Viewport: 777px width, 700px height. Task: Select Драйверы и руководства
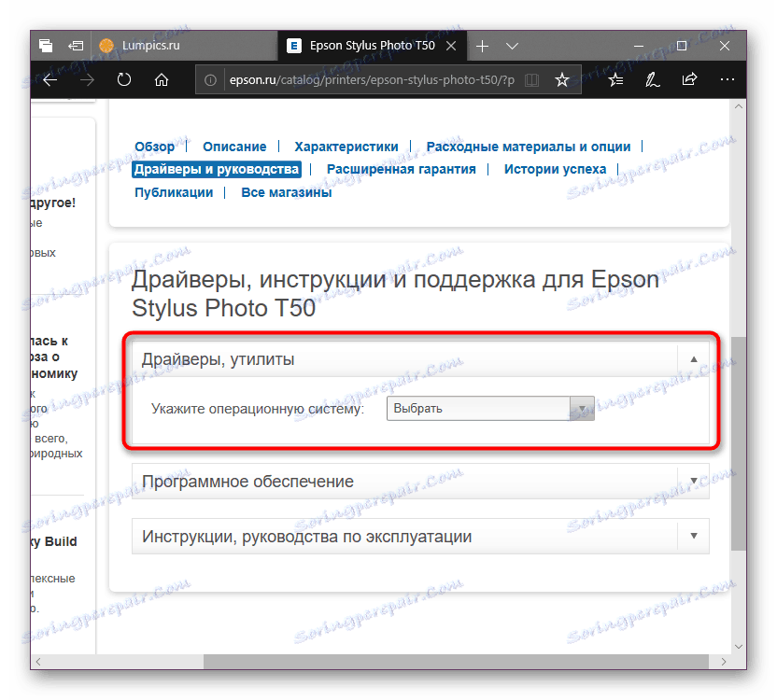(217, 170)
